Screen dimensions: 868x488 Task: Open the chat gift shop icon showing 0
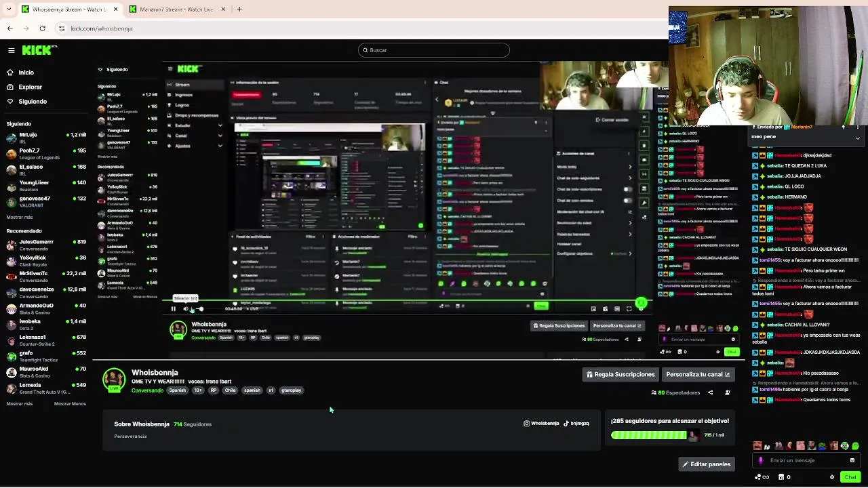[x=784, y=477]
